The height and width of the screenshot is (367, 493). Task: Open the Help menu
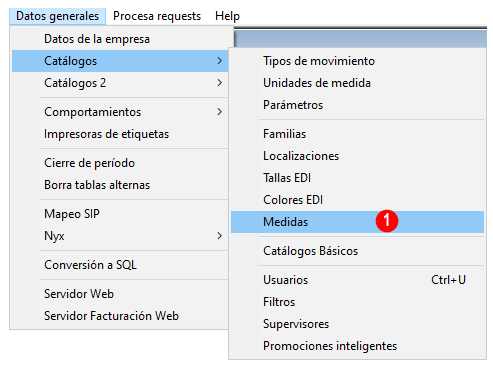227,16
